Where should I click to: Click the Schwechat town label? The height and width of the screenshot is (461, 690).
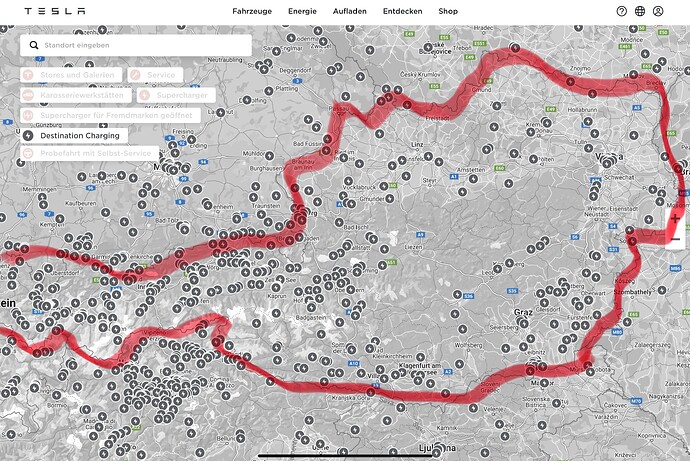tap(619, 177)
